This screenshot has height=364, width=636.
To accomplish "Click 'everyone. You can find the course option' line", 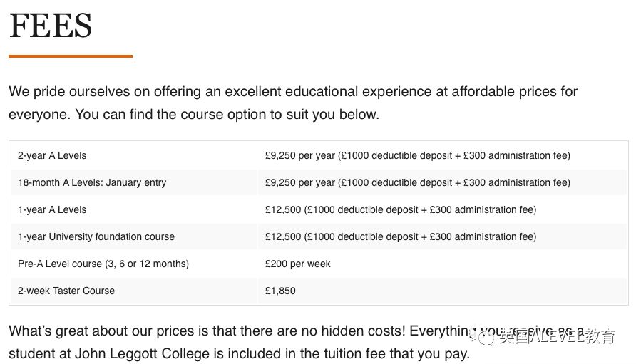I will 194,115.
